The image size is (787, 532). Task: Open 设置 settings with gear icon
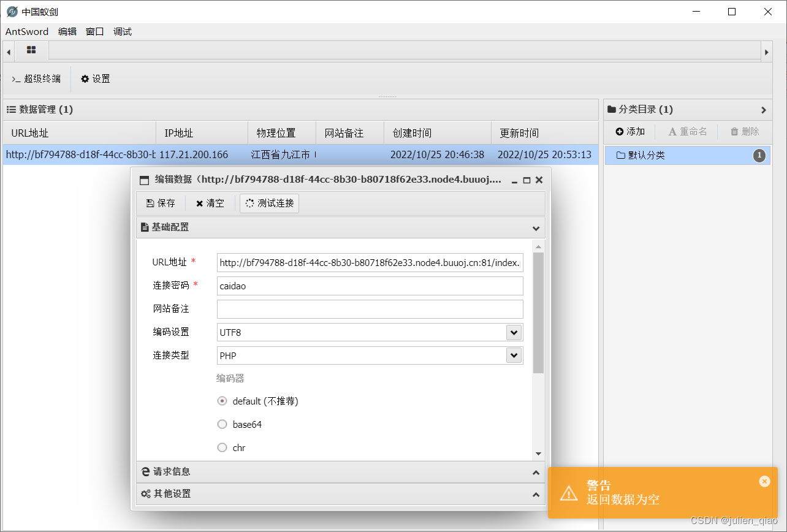click(96, 78)
